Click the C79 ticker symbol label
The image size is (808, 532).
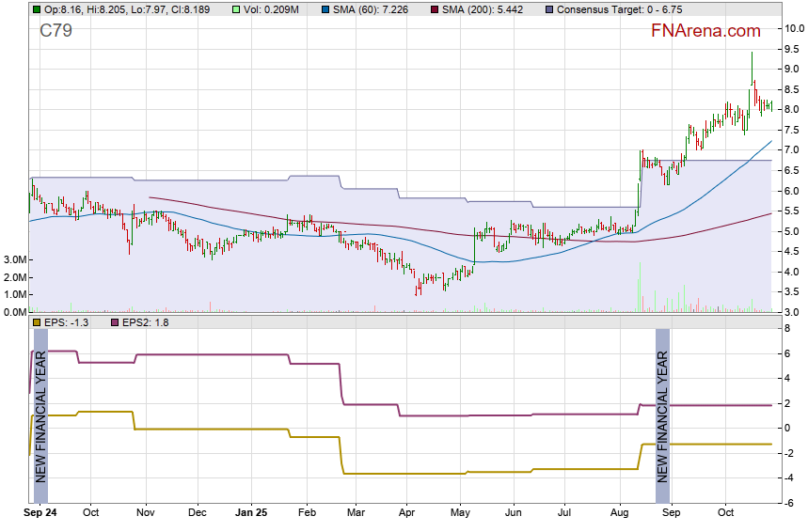coord(55,31)
